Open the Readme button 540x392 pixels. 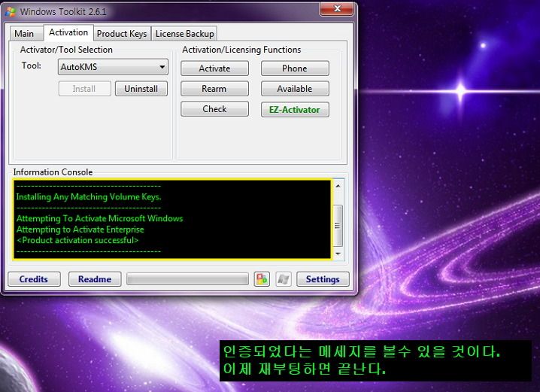pos(95,279)
